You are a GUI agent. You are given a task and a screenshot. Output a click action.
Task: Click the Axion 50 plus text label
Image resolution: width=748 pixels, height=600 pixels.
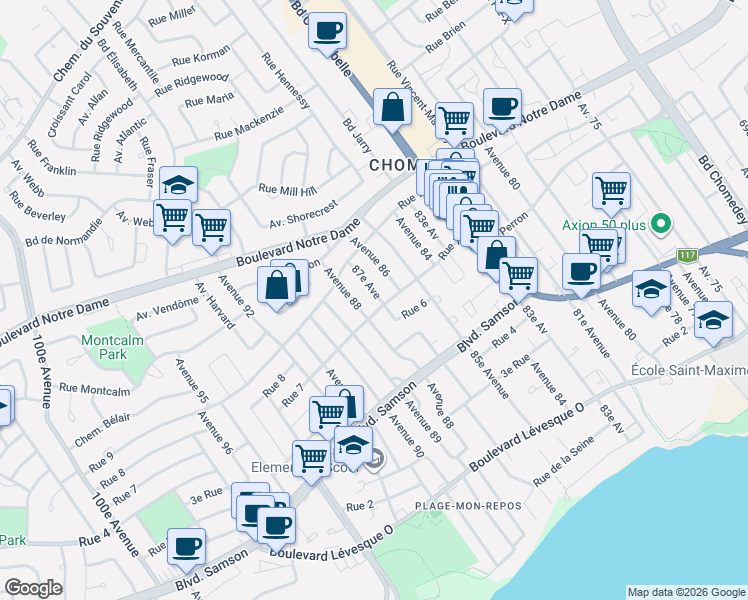tap(603, 225)
